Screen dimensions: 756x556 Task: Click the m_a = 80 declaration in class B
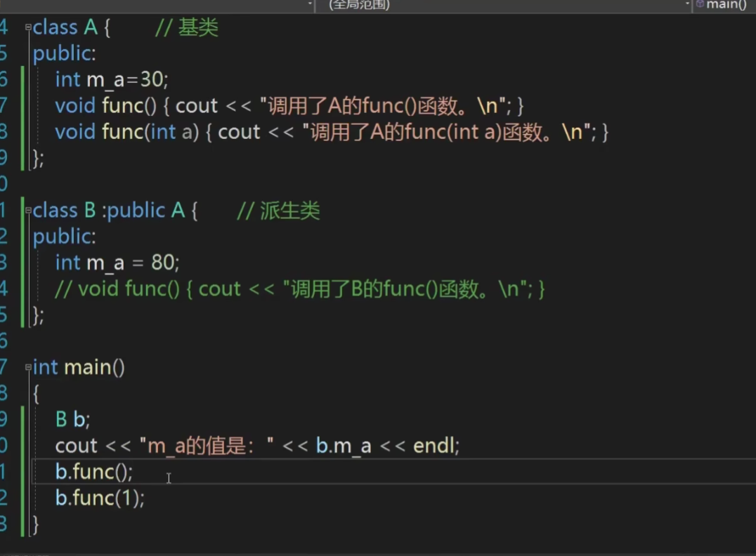point(117,263)
